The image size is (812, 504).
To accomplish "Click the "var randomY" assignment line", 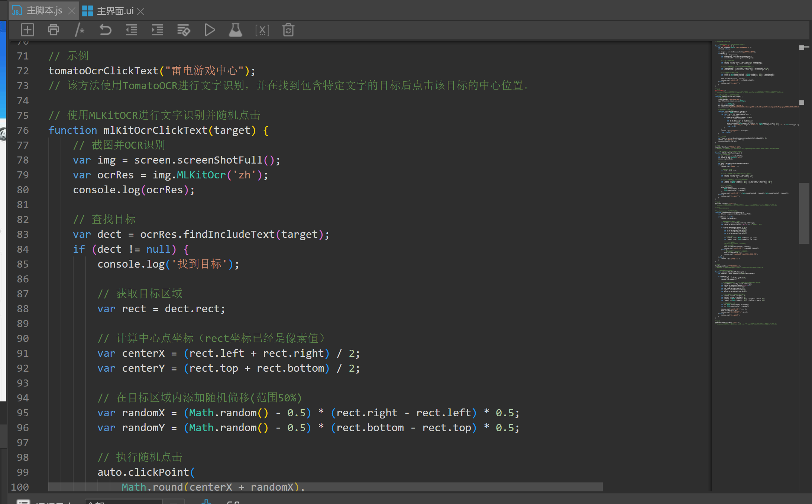I will (308, 428).
